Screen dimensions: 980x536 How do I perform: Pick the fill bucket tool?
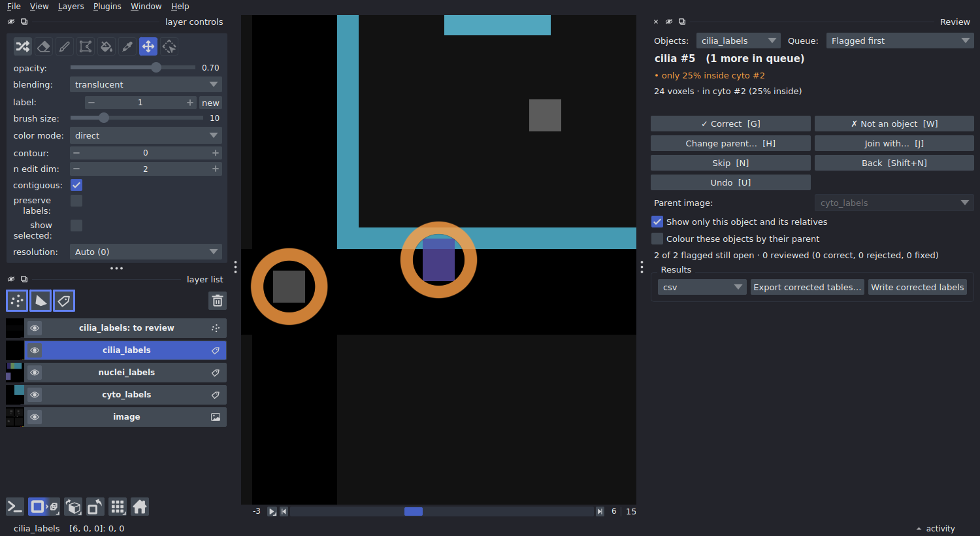106,46
